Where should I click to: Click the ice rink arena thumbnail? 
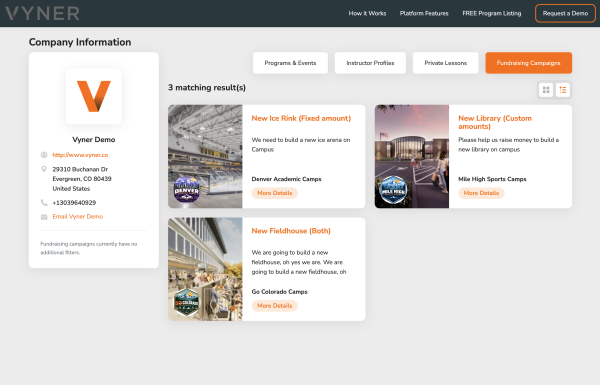coord(205,157)
